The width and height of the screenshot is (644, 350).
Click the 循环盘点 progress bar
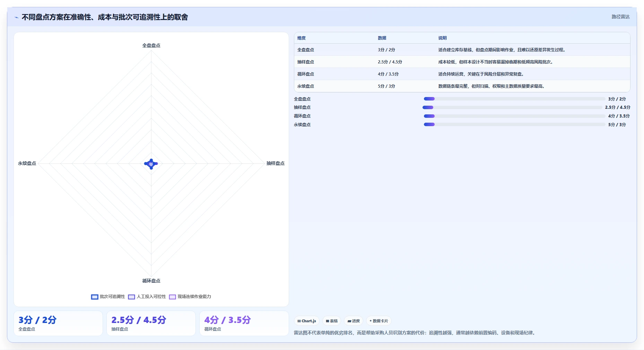click(x=514, y=116)
